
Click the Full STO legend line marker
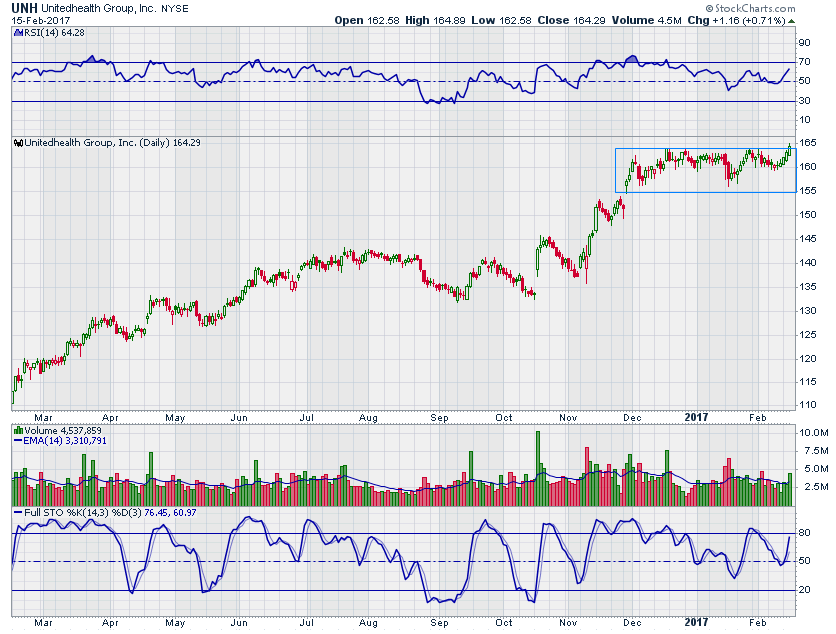coord(18,512)
